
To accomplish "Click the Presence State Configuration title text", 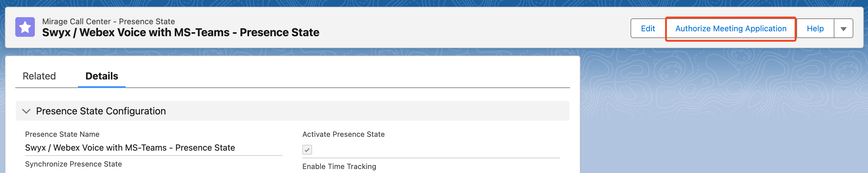I will tap(101, 111).
